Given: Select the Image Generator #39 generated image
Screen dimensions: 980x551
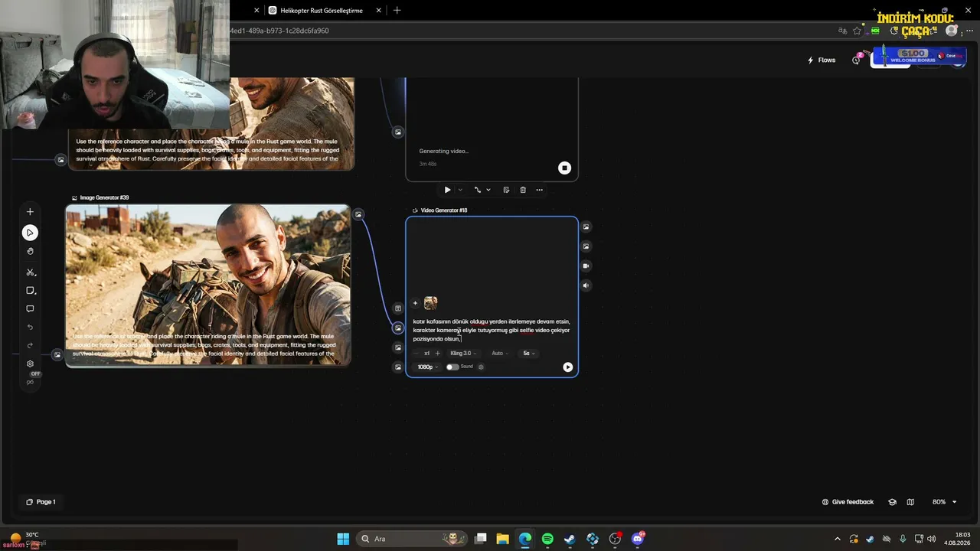Looking at the screenshot, I should pyautogui.click(x=208, y=285).
